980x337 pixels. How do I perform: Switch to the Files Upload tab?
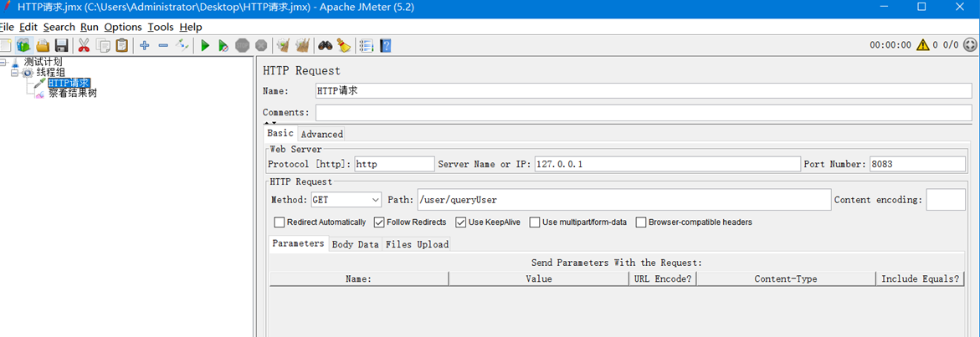417,245
